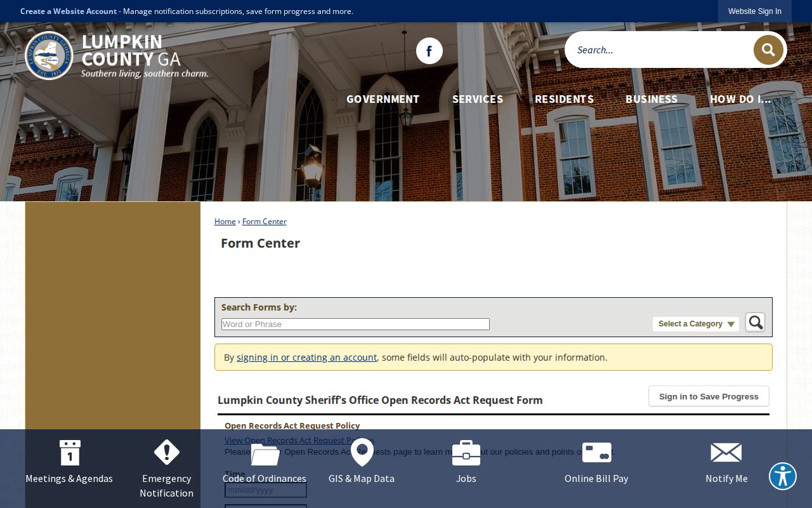This screenshot has width=812, height=508.
Task: Expand the Select a Category dropdown
Action: (696, 324)
